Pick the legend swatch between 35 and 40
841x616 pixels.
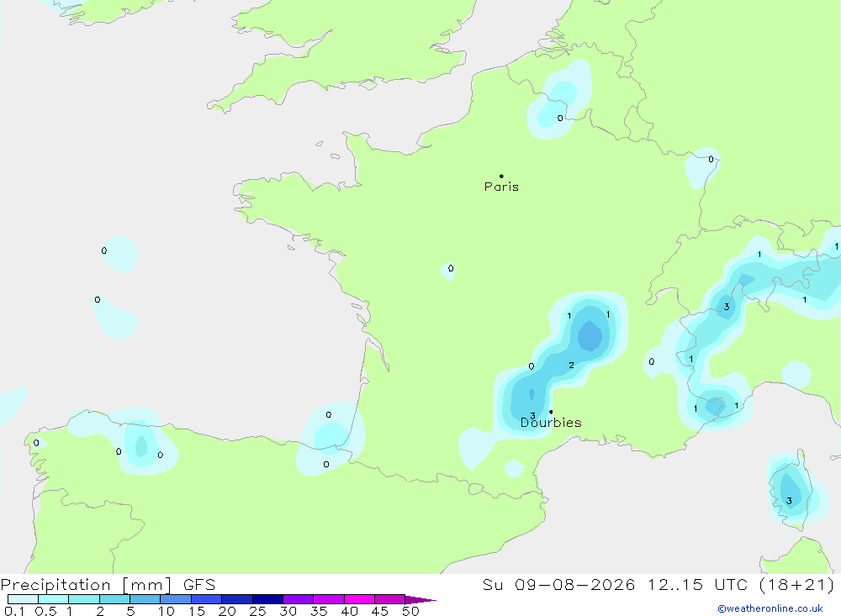pos(328,599)
